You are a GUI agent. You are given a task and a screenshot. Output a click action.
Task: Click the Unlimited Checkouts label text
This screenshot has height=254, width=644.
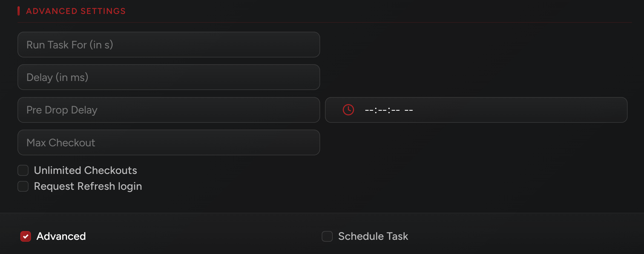(x=85, y=170)
